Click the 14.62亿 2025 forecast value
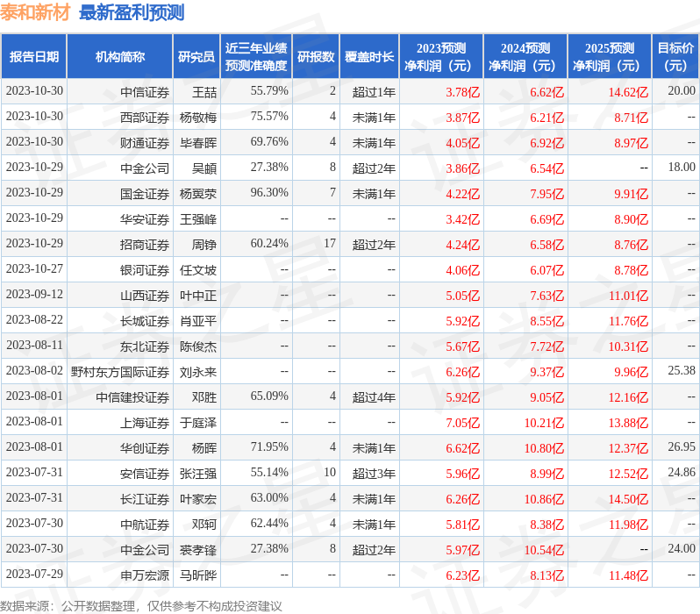The width and height of the screenshot is (700, 614). click(628, 92)
